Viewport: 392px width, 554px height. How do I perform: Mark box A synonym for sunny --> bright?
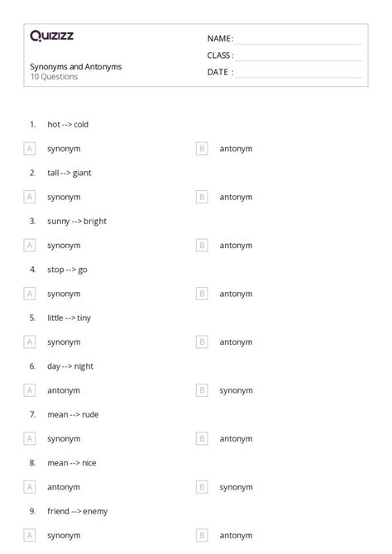30,246
